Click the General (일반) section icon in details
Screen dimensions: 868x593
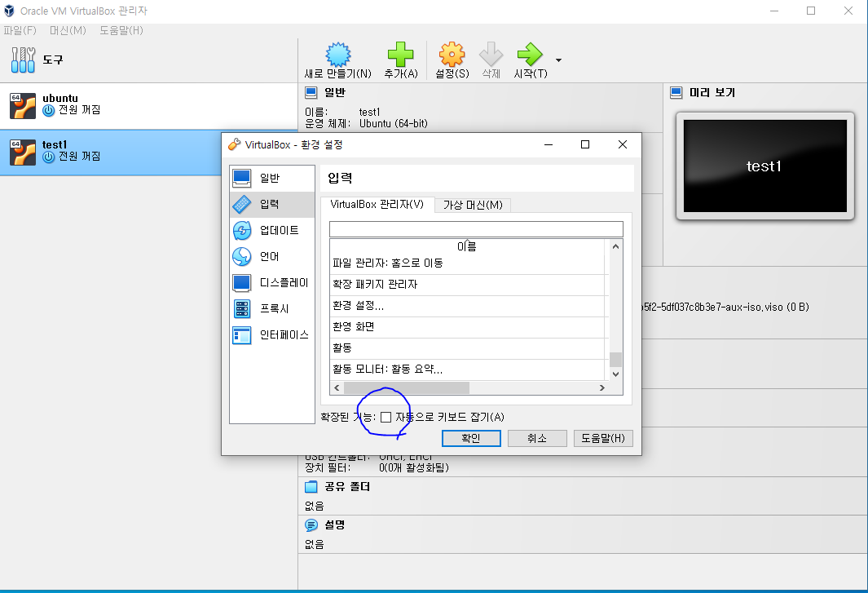point(311,92)
